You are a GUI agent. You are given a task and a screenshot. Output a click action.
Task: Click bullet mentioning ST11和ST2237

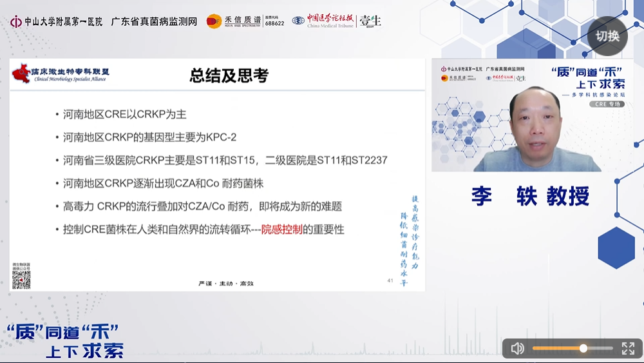225,161
